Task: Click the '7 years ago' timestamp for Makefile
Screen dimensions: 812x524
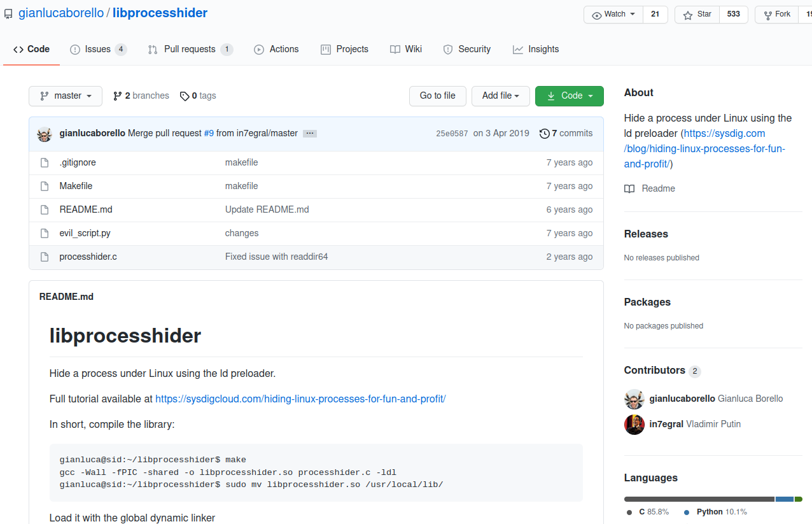Action: click(x=570, y=186)
